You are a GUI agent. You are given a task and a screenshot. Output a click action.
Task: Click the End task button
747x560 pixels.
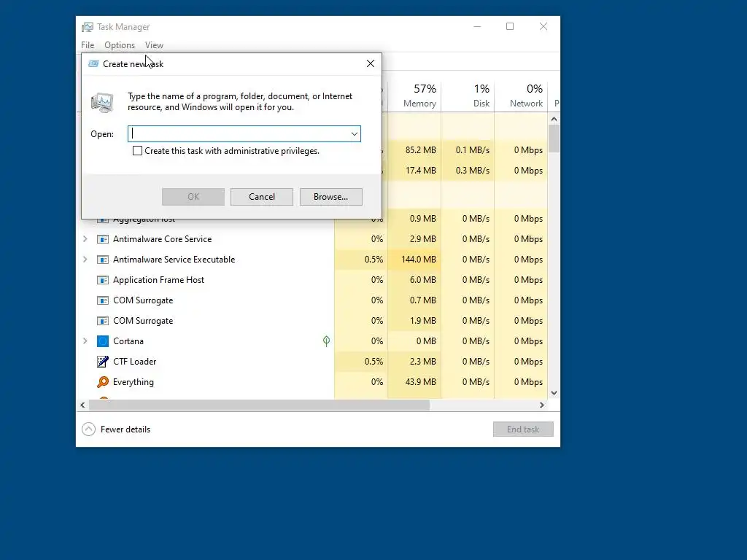click(x=523, y=429)
